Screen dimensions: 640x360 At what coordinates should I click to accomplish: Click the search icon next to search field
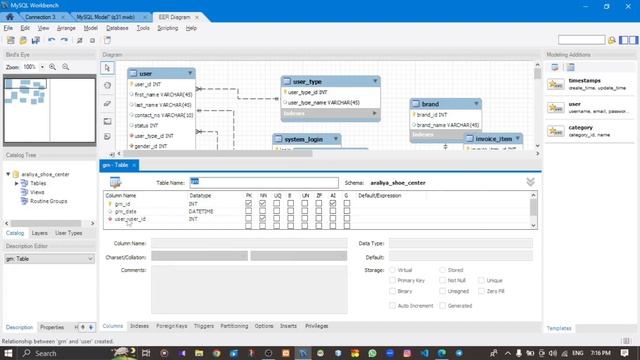611,40
